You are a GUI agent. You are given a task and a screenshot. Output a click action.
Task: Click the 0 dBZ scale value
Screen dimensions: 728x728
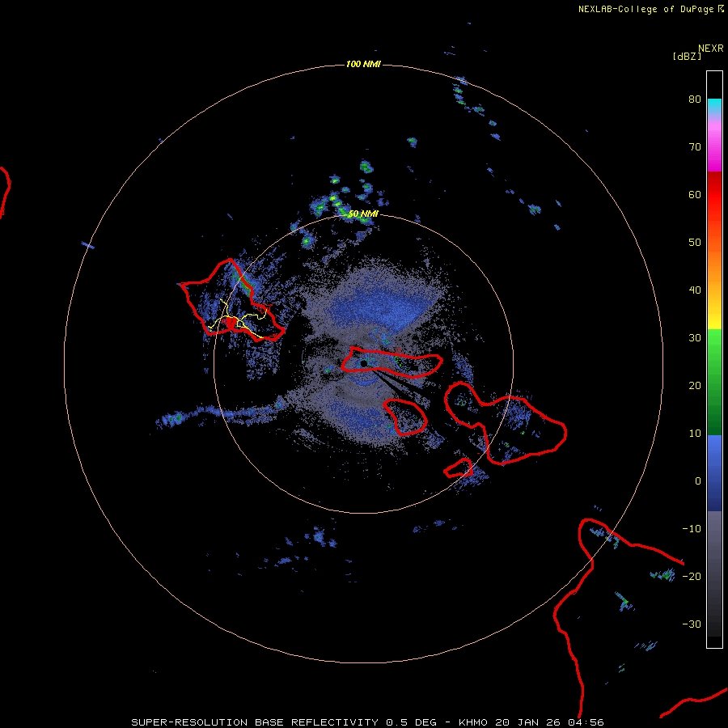pyautogui.click(x=698, y=481)
